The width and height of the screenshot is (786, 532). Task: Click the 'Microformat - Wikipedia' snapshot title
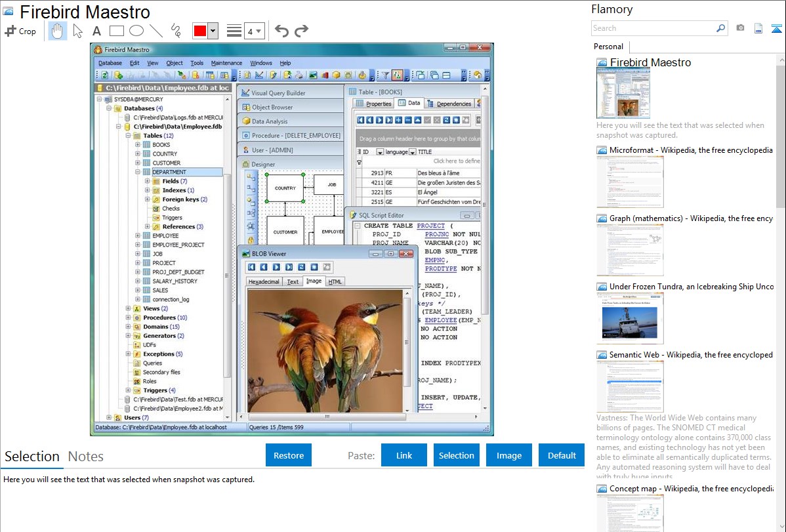pos(691,150)
